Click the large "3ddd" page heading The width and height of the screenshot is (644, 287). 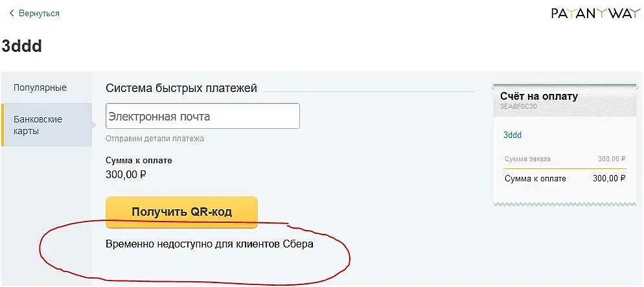tap(22, 46)
